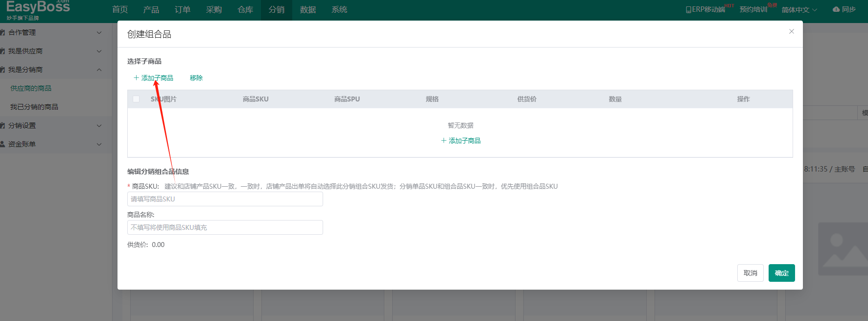Click the EasyBoss logo
868x321 pixels.
(x=38, y=10)
